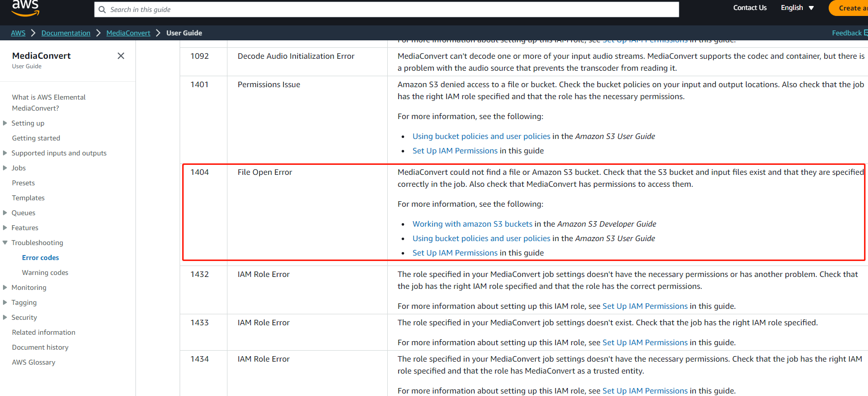868x396 pixels.
Task: Expand the Tagging section arrow
Action: [5, 302]
